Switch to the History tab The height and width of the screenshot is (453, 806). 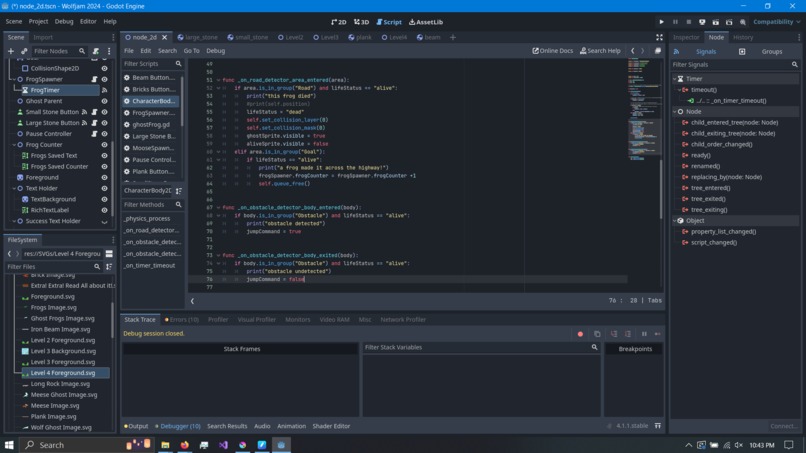[x=743, y=37]
